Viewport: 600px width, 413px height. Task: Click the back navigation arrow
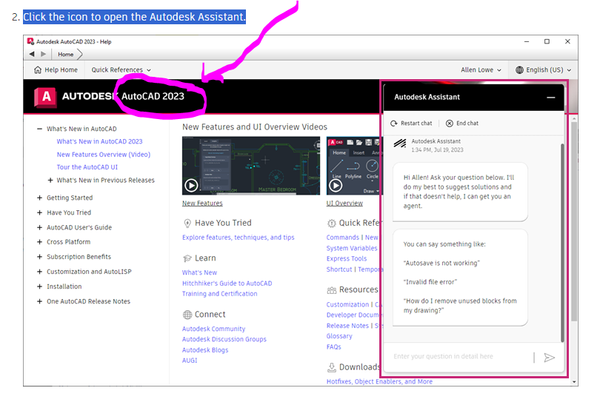click(32, 54)
